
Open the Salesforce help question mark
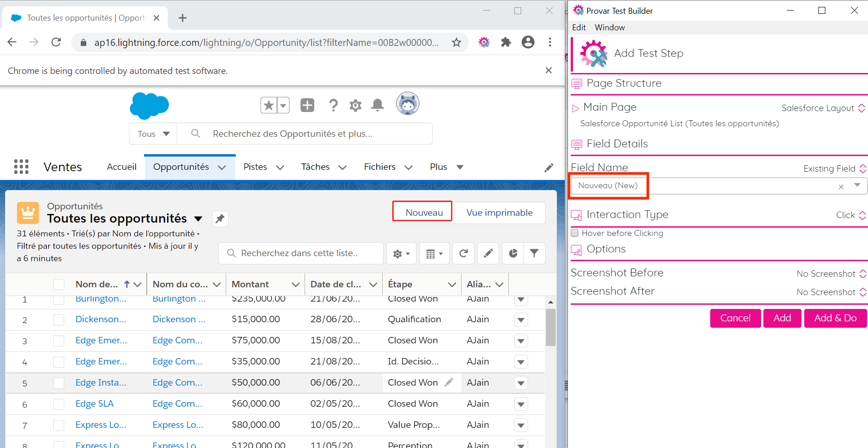click(x=334, y=106)
